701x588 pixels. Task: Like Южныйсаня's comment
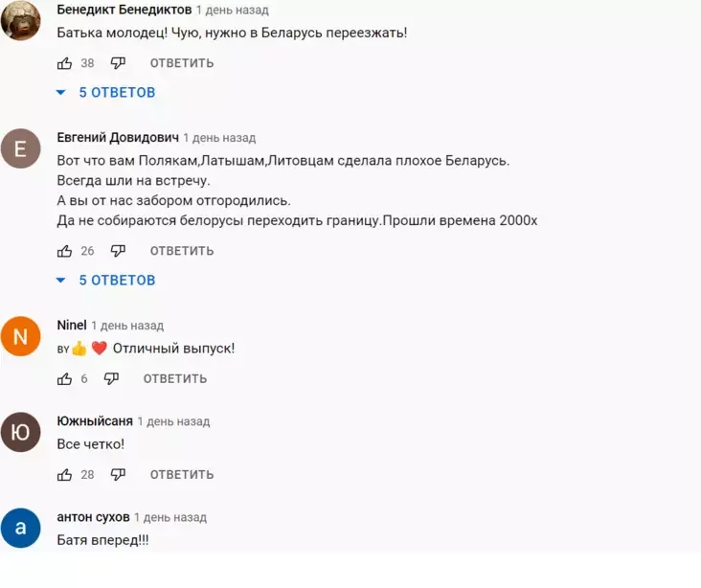pos(65,474)
